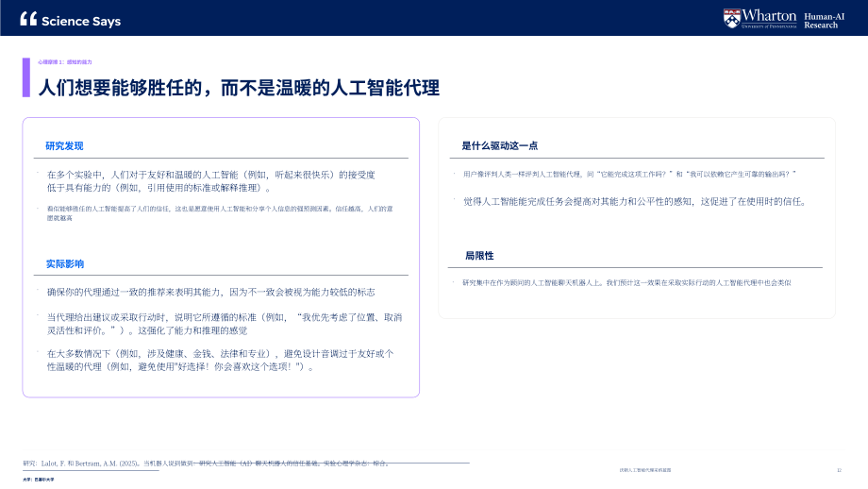Click the quotation mark icon beside Science Says
Image resolution: width=868 pixels, height=489 pixels.
(x=28, y=19)
